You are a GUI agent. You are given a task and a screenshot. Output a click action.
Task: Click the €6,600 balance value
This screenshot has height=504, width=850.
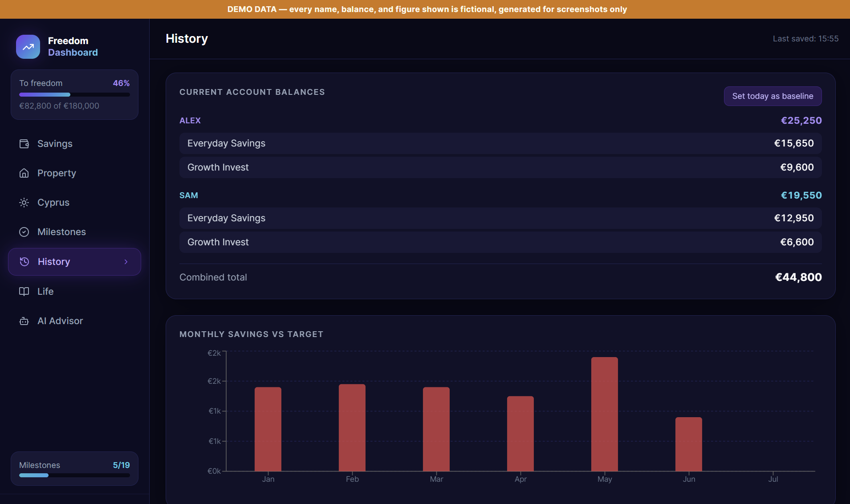pyautogui.click(x=797, y=242)
